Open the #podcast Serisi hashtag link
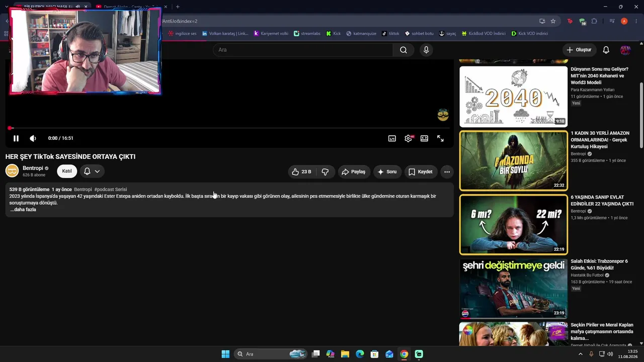This screenshot has height=362, width=644. [111, 190]
